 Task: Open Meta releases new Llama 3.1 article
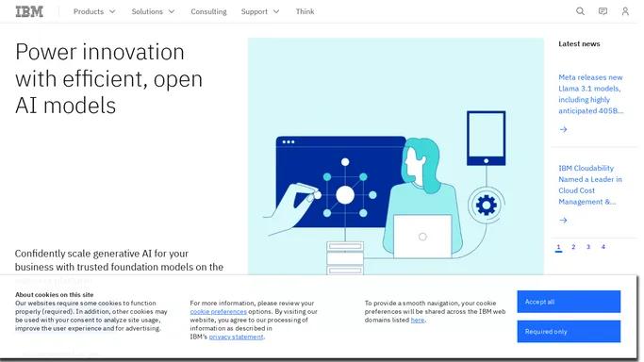tap(590, 94)
